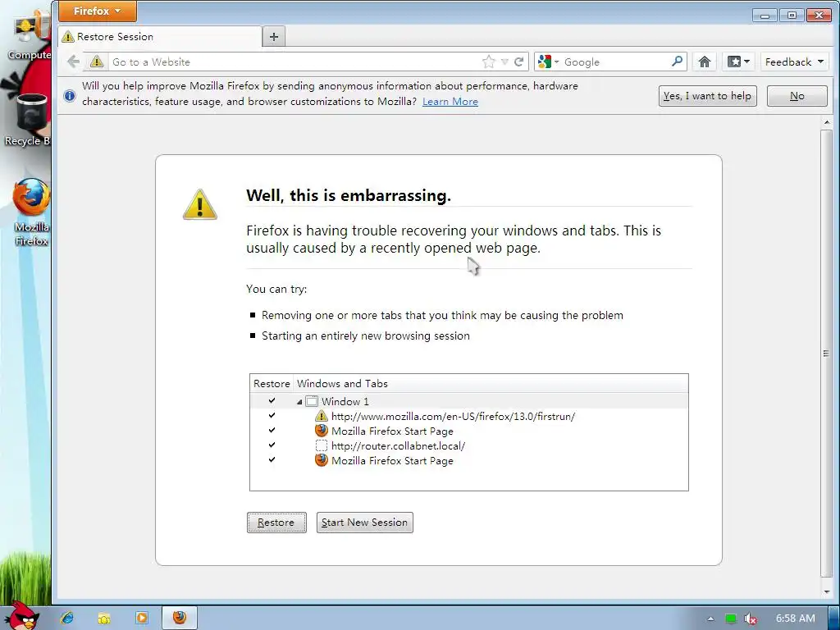Open the media player taskbar icon
Viewport: 840px width, 630px height.
coord(142,618)
